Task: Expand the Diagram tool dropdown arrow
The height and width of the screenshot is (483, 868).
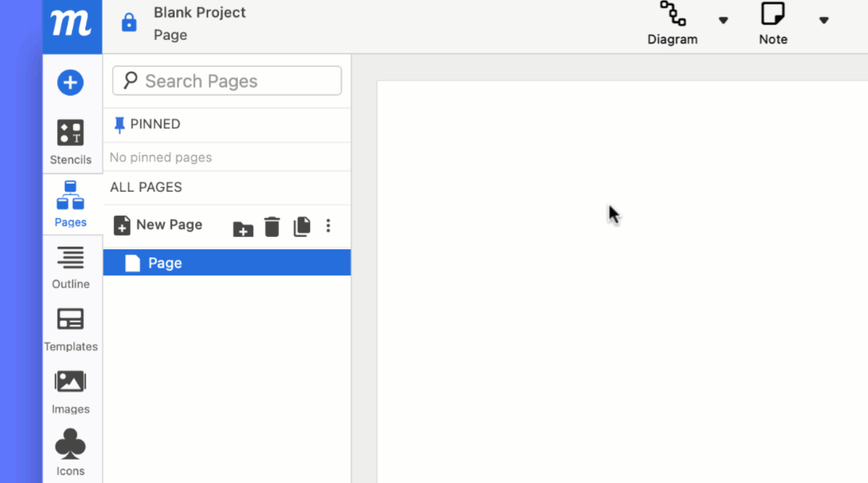Action: (723, 20)
